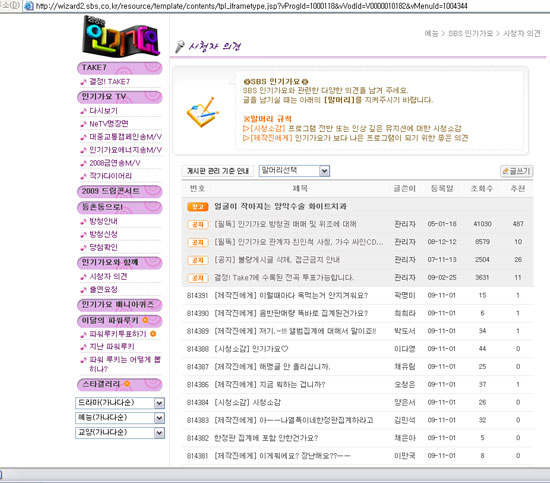Viewport: 550px width, 483px height.
Task: Open 인기가요에너지송M/V link
Action: point(125,150)
